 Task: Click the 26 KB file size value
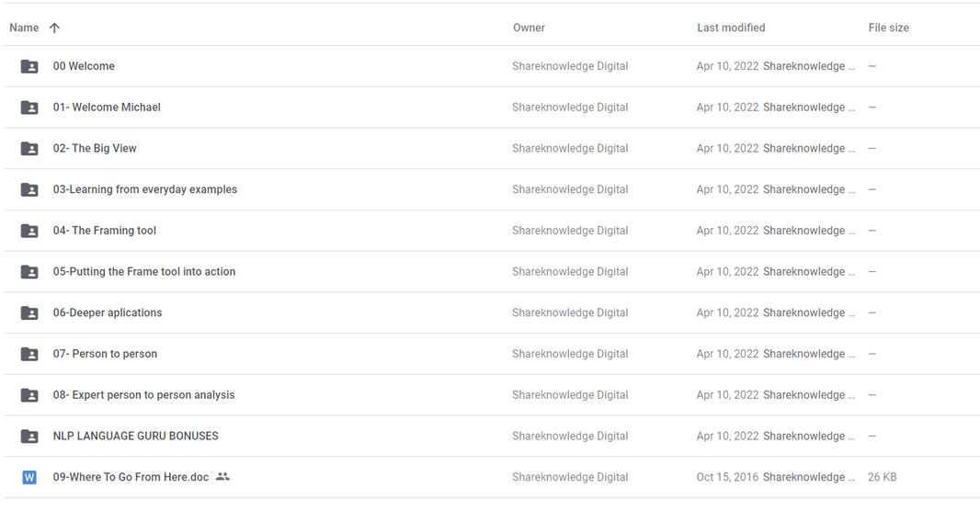tap(882, 477)
